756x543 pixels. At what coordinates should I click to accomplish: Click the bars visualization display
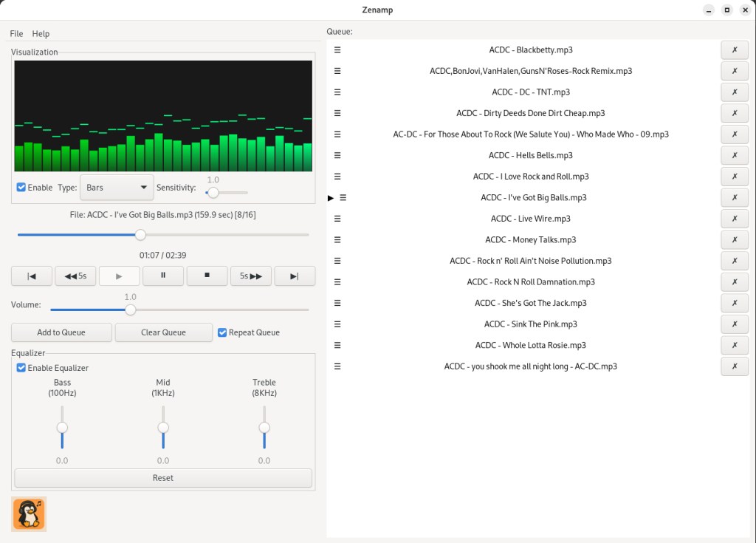coord(163,116)
